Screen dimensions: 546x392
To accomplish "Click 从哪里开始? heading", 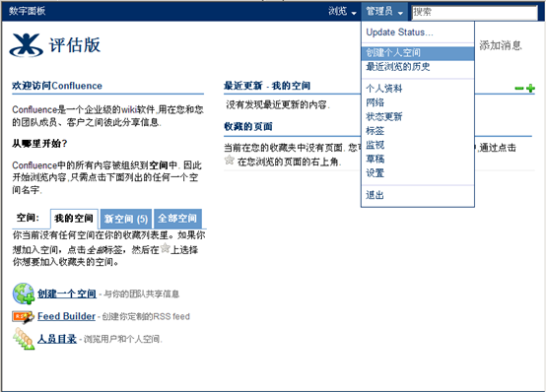I will (x=39, y=144).
